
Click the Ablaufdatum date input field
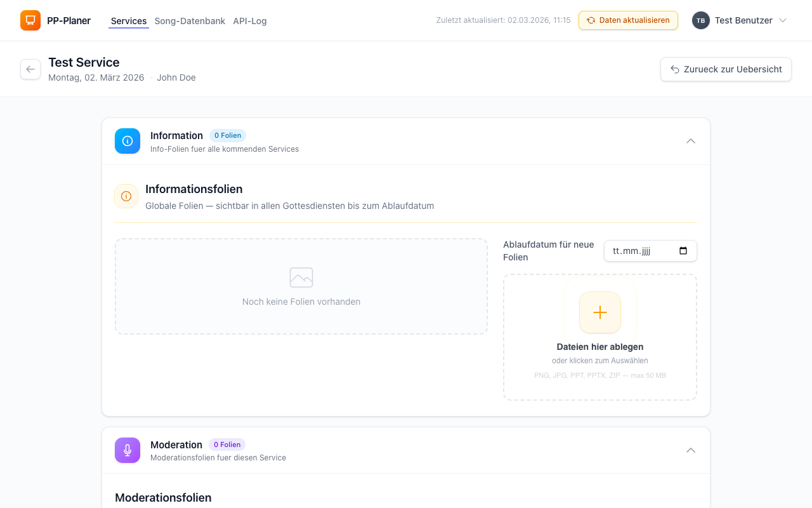(641, 251)
